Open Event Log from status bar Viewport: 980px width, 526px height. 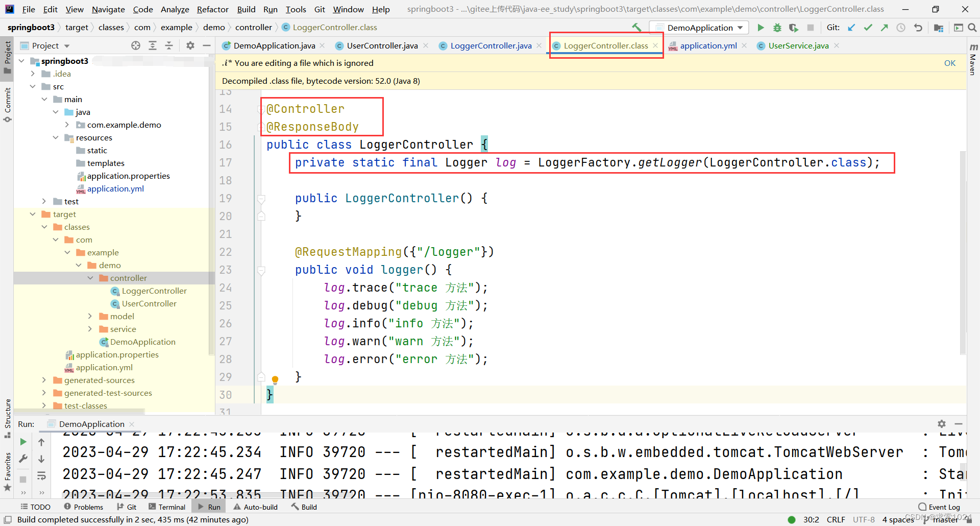tap(939, 507)
